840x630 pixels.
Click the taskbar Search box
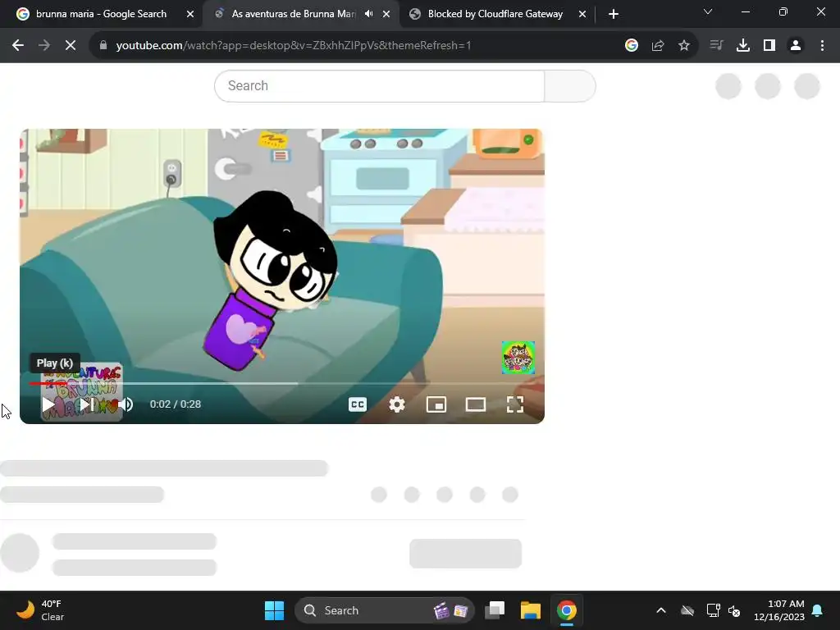tap(385, 610)
